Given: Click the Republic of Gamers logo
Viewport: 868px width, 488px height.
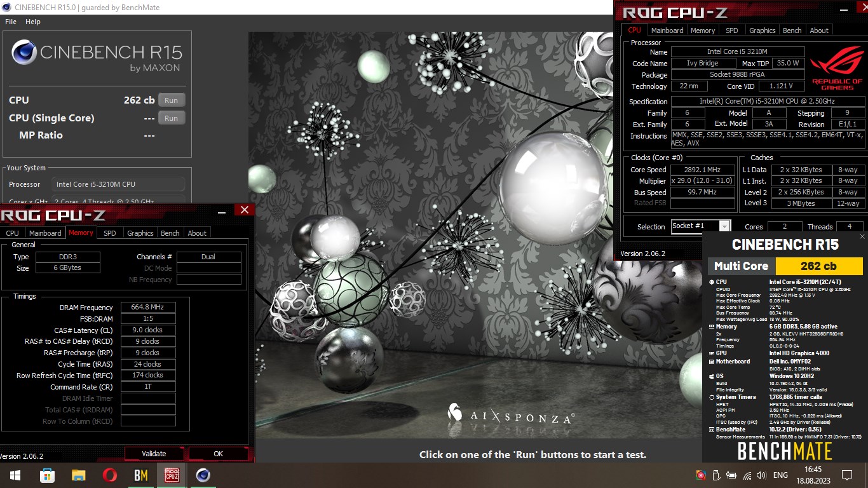Looking at the screenshot, I should point(837,68).
